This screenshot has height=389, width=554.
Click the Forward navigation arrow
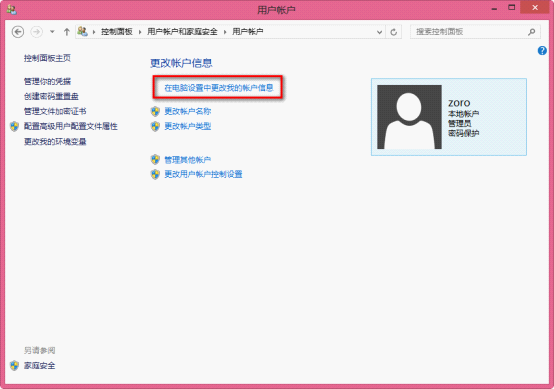coord(36,32)
